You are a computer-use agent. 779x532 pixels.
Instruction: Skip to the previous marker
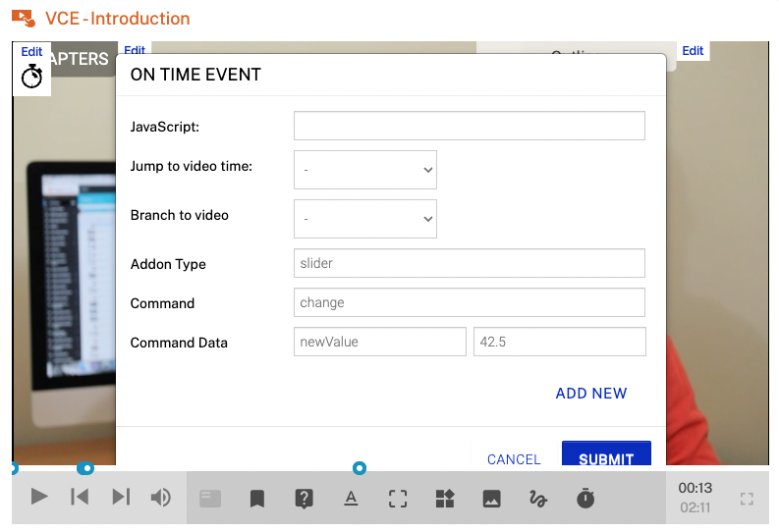80,498
